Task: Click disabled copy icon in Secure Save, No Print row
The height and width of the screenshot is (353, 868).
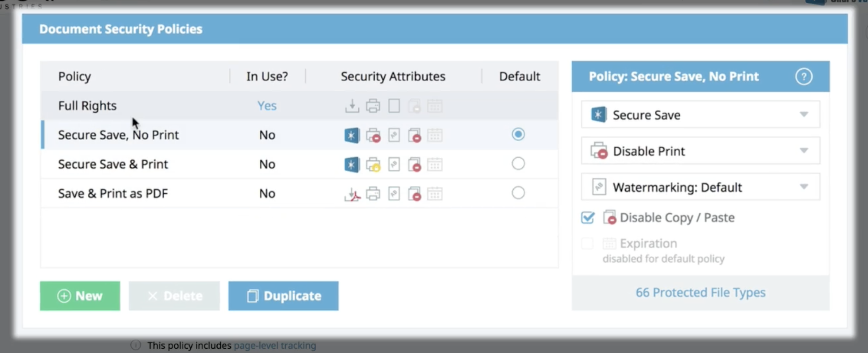Action: click(x=415, y=135)
